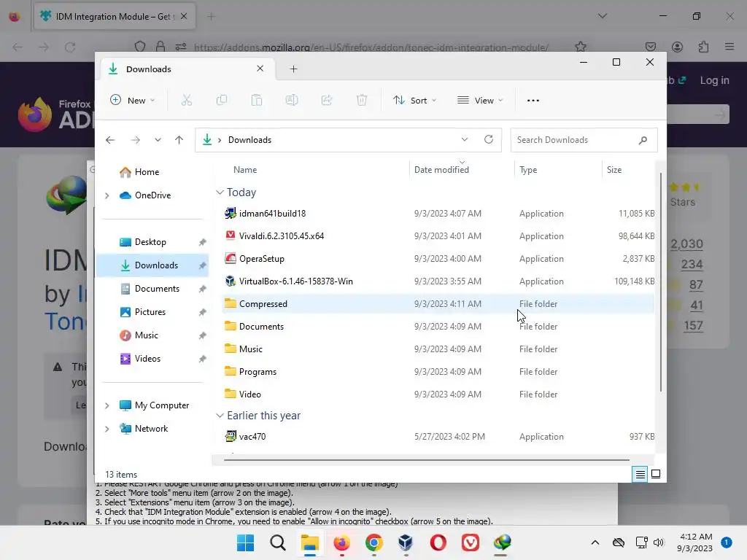Click the Copy icon in Explorer toolbar

(222, 101)
